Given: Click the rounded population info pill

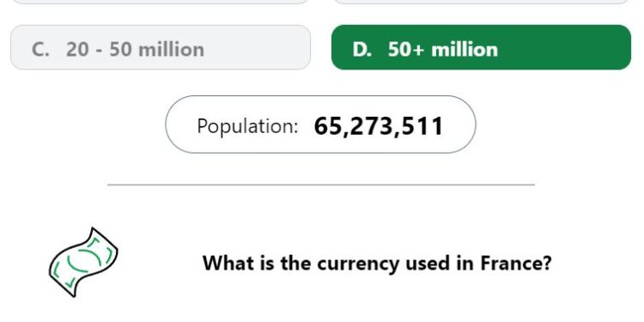Looking at the screenshot, I should (320, 125).
